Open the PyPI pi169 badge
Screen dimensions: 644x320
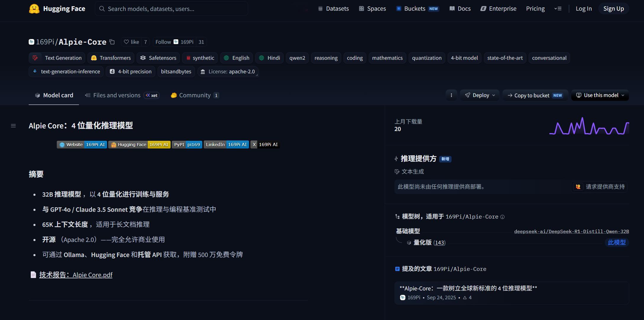coord(187,145)
